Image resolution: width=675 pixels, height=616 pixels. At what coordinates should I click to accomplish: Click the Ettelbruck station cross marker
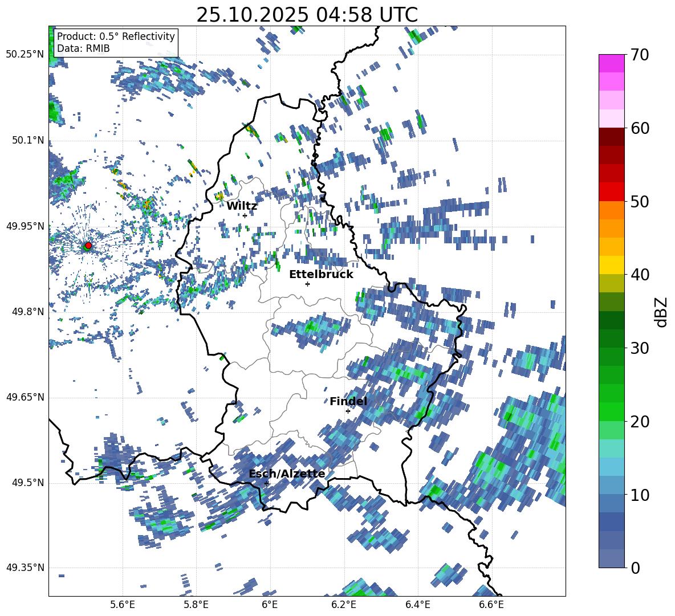pos(307,284)
